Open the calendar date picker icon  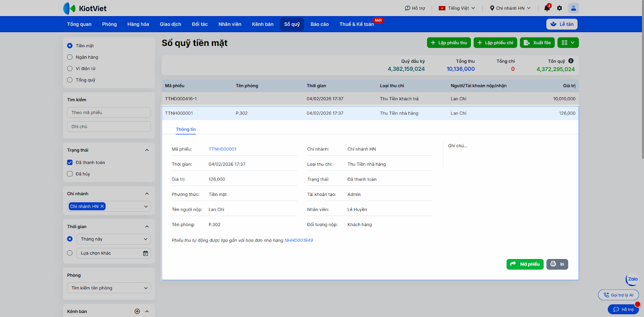pyautogui.click(x=146, y=253)
